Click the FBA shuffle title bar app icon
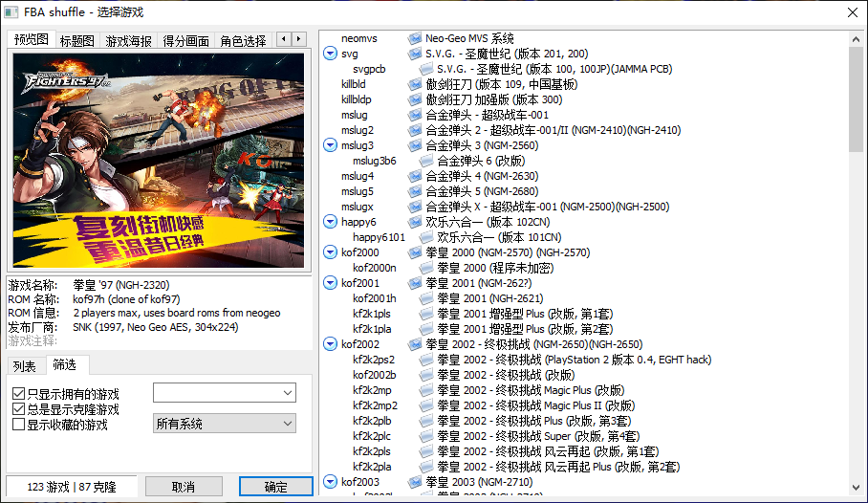Screen dimensions: 868x503 (x=11, y=11)
